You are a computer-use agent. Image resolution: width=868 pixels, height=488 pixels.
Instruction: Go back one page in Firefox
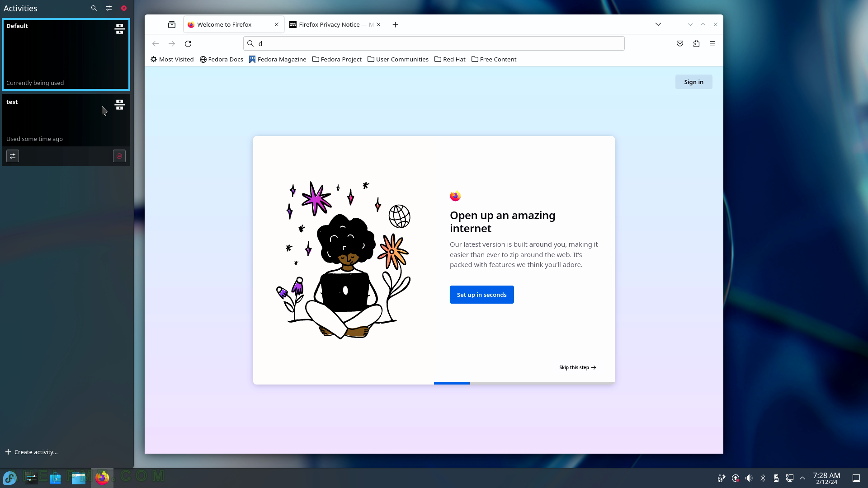click(156, 43)
